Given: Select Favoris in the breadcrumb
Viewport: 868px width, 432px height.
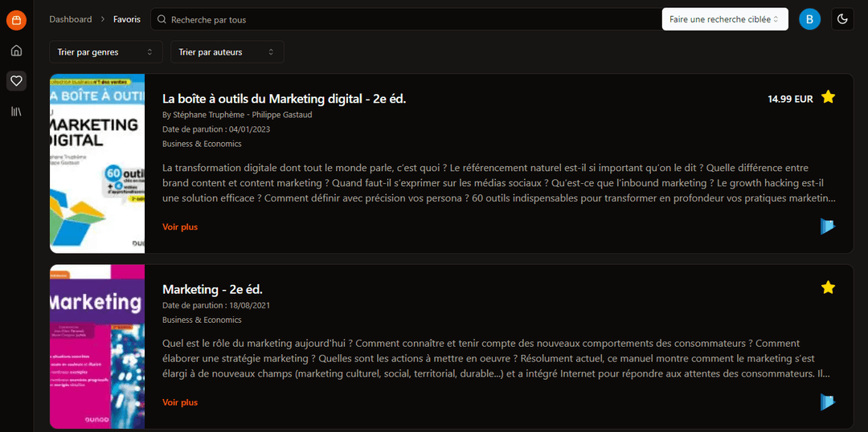Looking at the screenshot, I should tap(127, 19).
